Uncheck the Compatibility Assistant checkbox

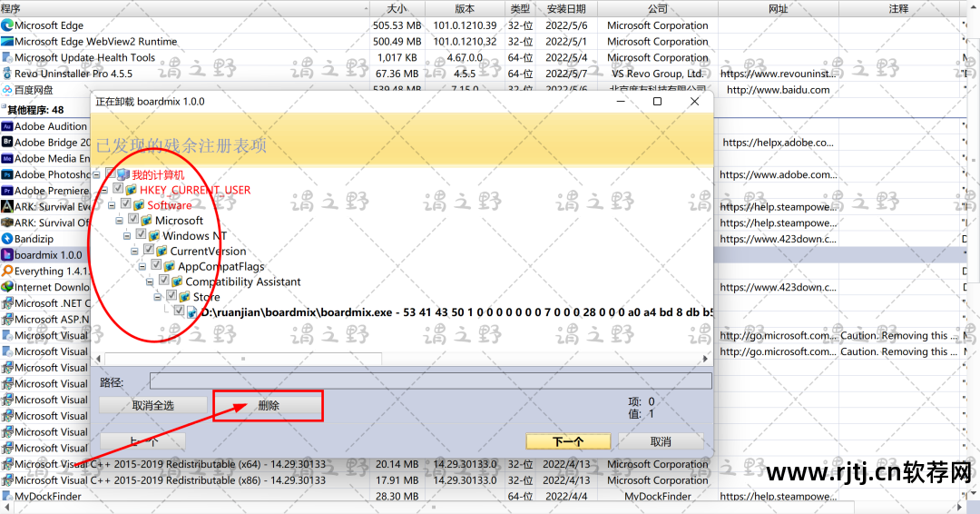[163, 280]
